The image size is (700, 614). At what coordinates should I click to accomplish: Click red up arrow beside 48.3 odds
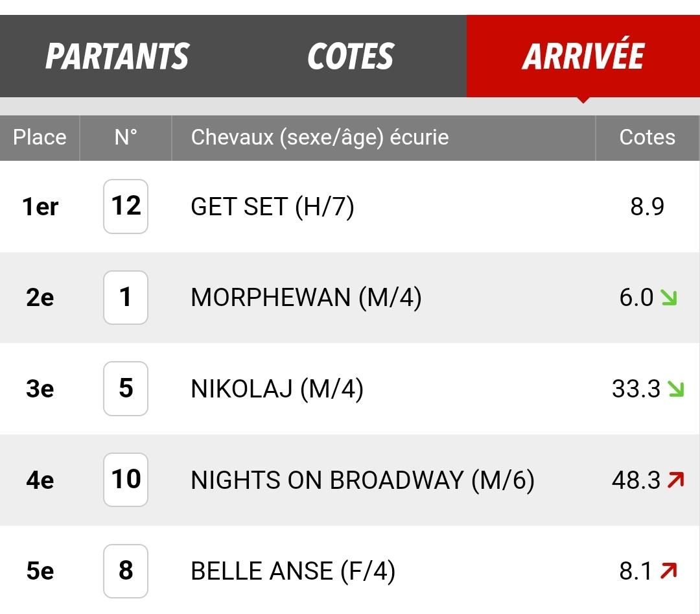(676, 480)
